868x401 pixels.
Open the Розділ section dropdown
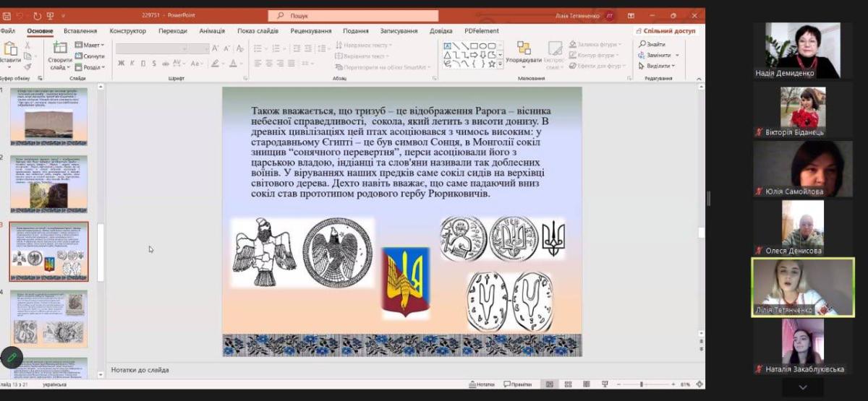90,67
